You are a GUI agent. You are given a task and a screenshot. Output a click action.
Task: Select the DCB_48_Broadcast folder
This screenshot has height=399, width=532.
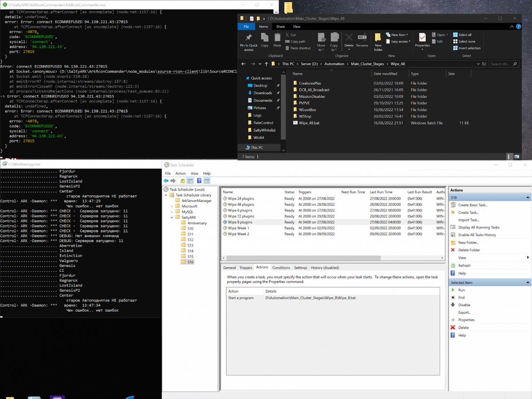(x=314, y=89)
